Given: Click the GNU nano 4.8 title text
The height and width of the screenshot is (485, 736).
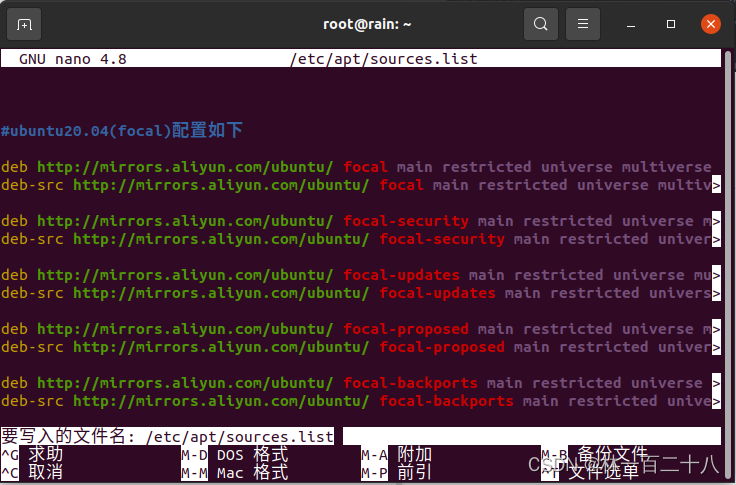Looking at the screenshot, I should tap(73, 59).
